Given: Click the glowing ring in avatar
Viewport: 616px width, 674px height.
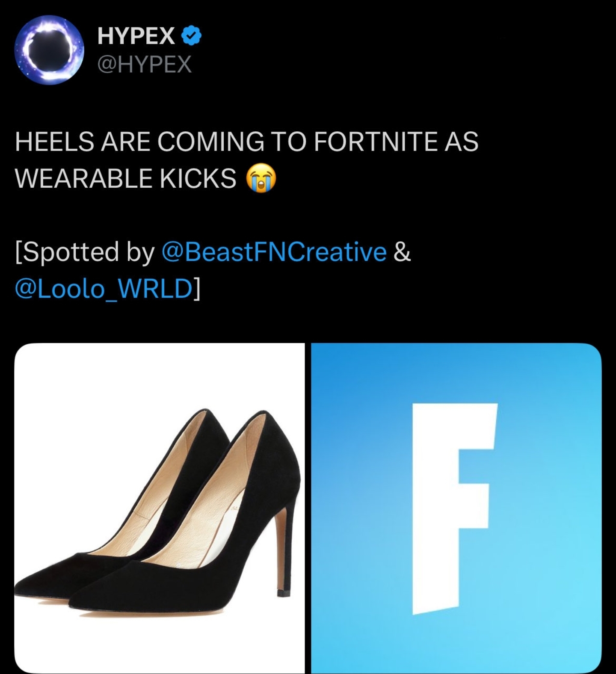Looking at the screenshot, I should [49, 50].
